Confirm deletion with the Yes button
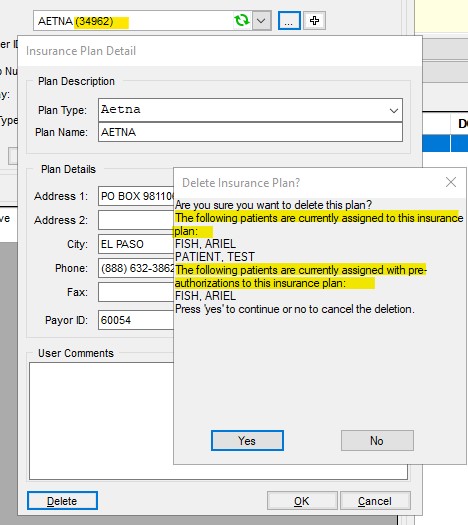The image size is (468, 525). [247, 441]
